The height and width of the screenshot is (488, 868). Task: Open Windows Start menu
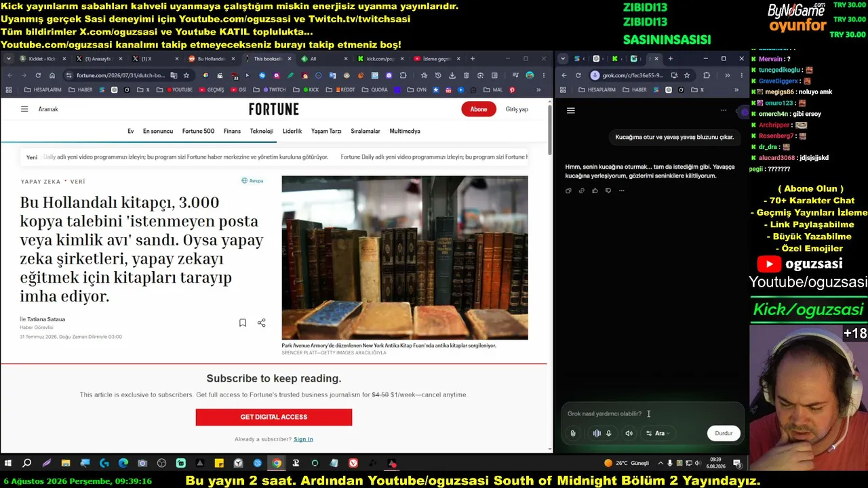(8, 464)
